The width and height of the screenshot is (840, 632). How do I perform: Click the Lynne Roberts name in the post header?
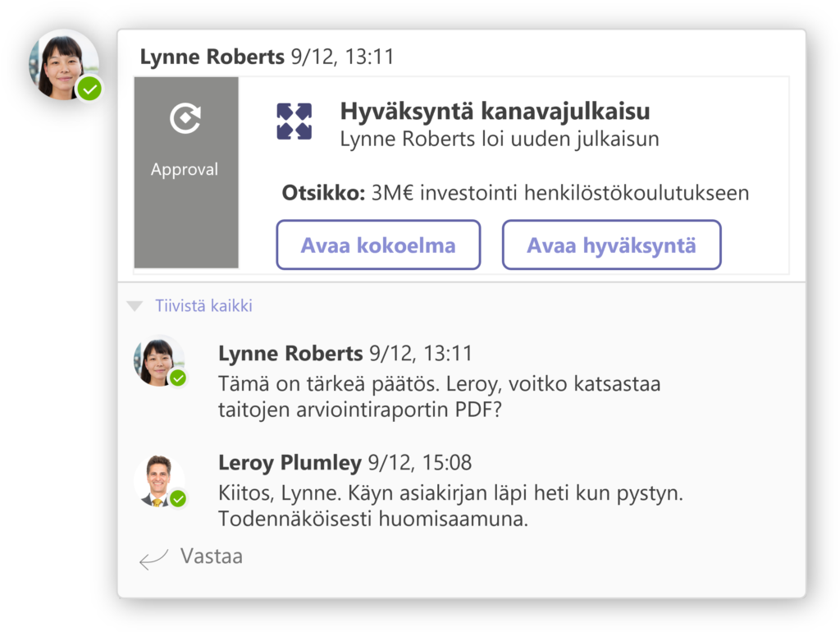click(212, 57)
